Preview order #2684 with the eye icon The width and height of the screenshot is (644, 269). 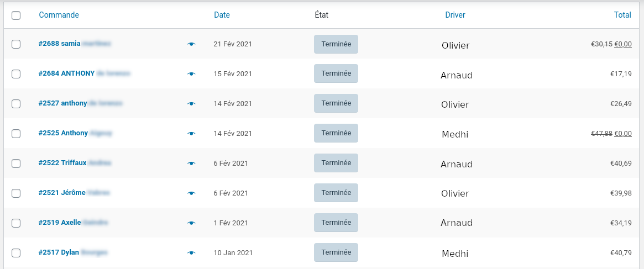[191, 74]
